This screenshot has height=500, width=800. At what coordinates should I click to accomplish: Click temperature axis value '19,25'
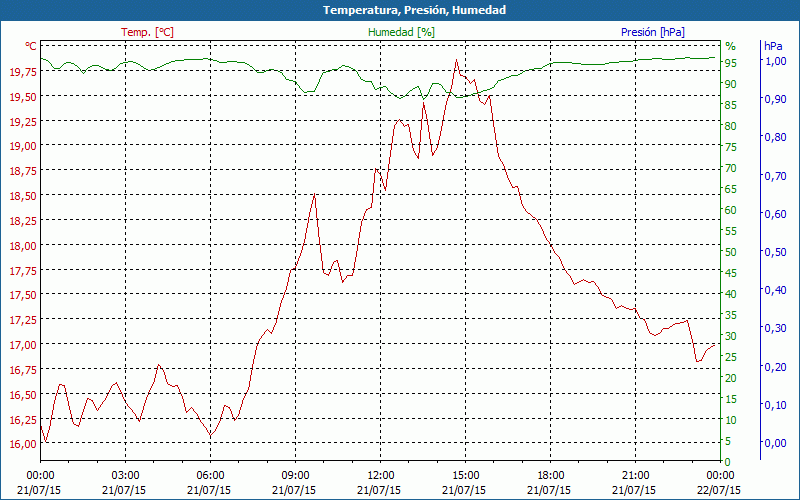[x=23, y=122]
